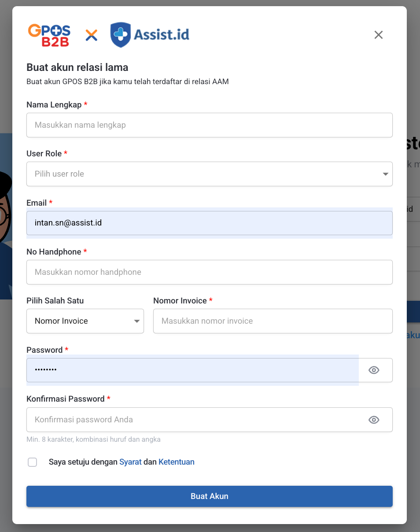Screen dimensions: 420x532
Task: Close the account registration dialog
Action: click(378, 35)
